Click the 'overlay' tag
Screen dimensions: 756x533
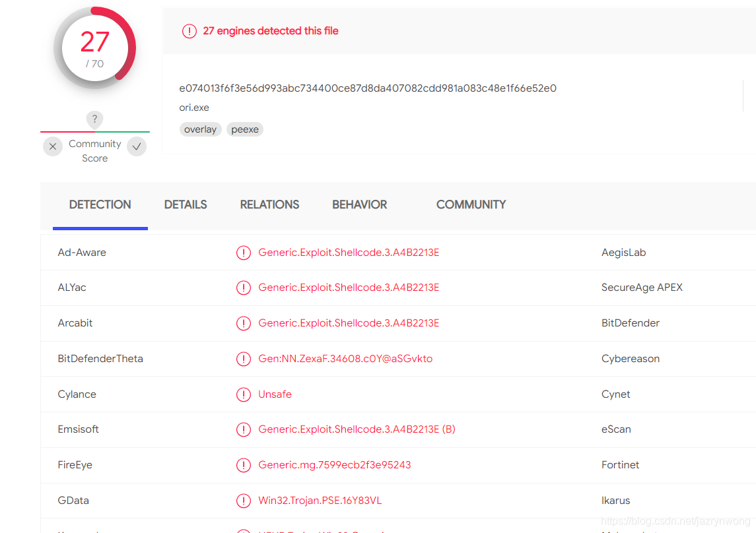tap(201, 129)
